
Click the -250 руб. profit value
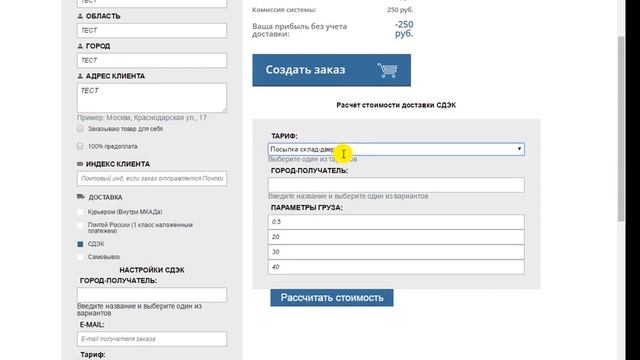click(x=404, y=29)
